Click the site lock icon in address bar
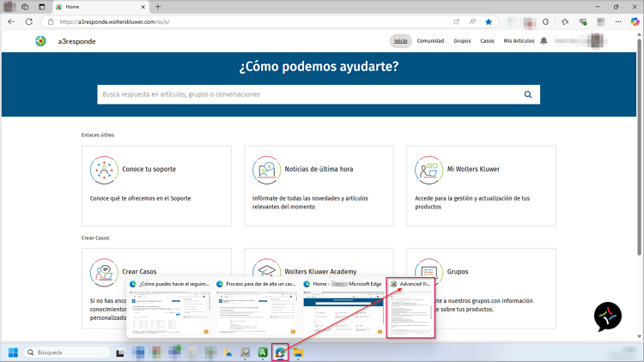 point(51,21)
